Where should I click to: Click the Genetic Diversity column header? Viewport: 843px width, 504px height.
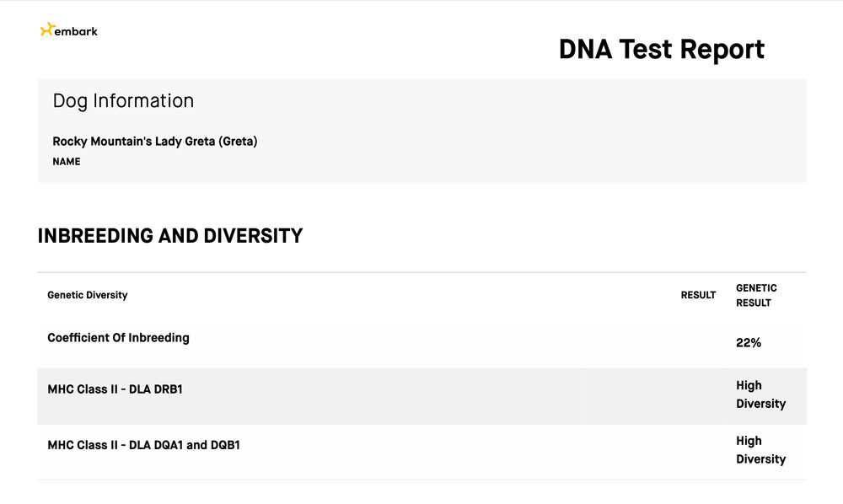[x=88, y=295]
